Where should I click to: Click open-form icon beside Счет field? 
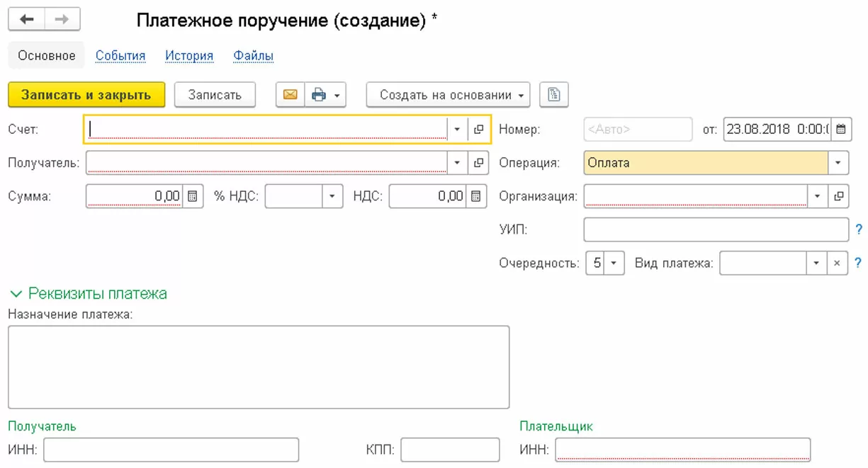(x=478, y=130)
